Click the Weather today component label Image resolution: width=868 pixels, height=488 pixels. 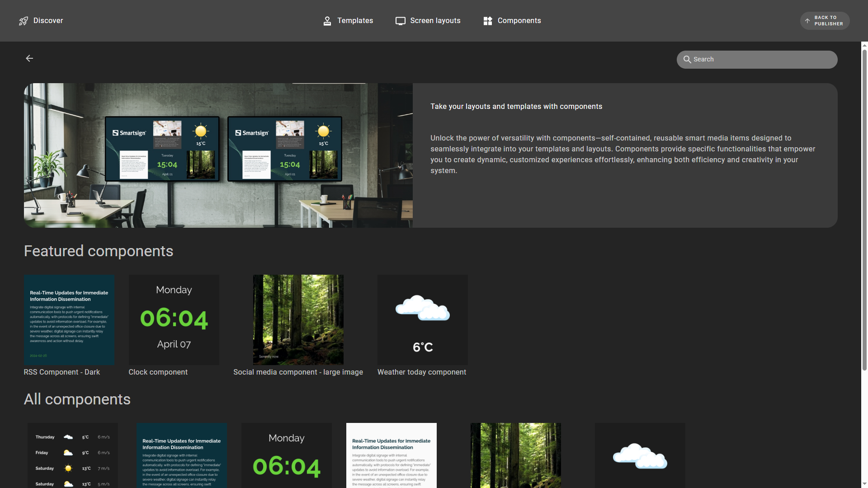(x=422, y=372)
